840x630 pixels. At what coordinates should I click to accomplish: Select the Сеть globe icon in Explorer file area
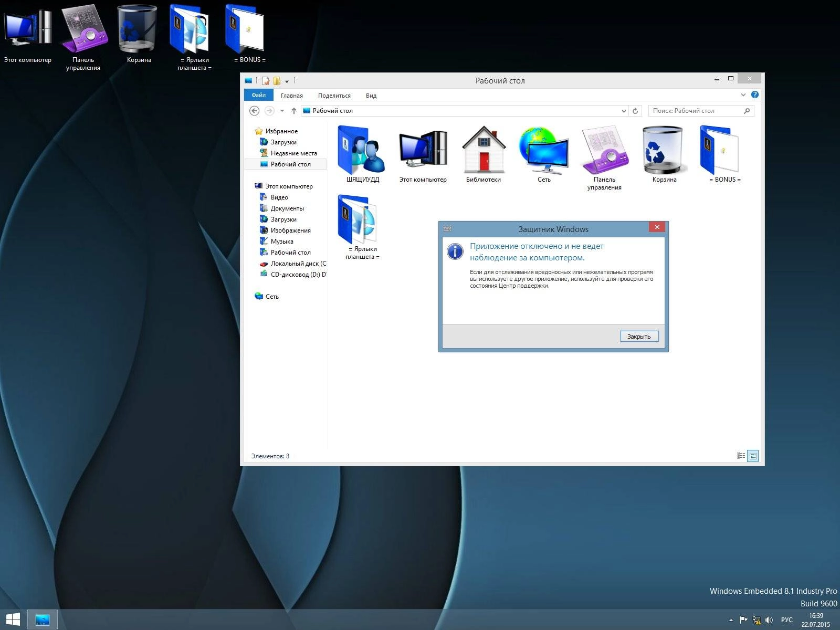click(x=544, y=154)
